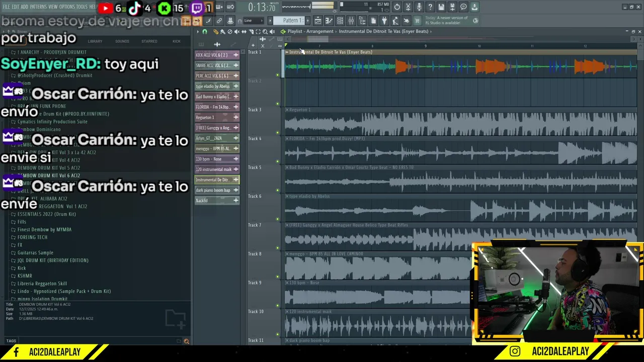Select SNARE ACI2 VOL 6 clip in picker

click(217, 65)
